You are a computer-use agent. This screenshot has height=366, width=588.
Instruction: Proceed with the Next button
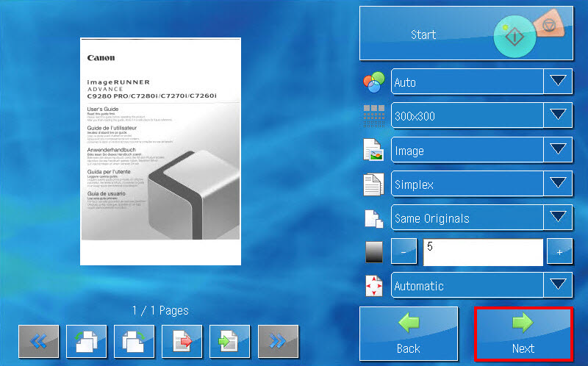click(523, 334)
